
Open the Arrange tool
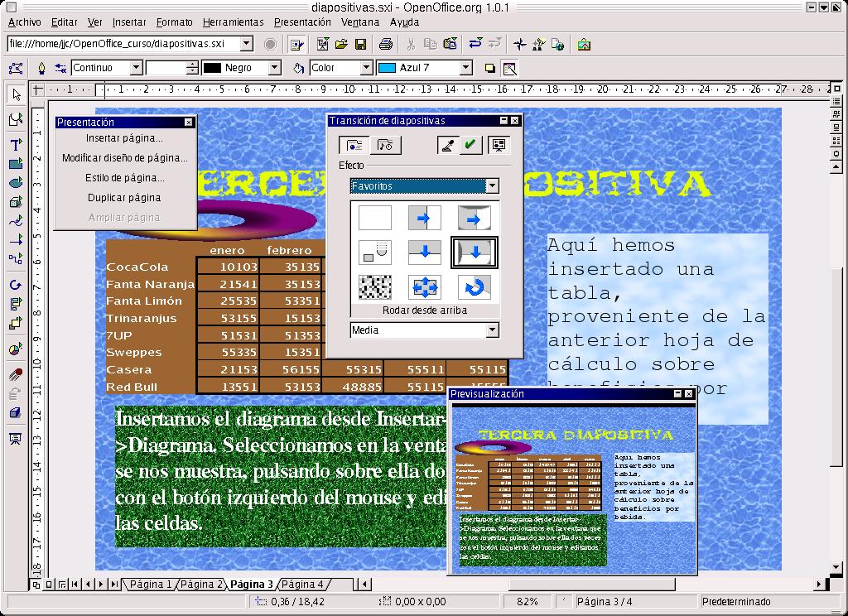(x=16, y=324)
